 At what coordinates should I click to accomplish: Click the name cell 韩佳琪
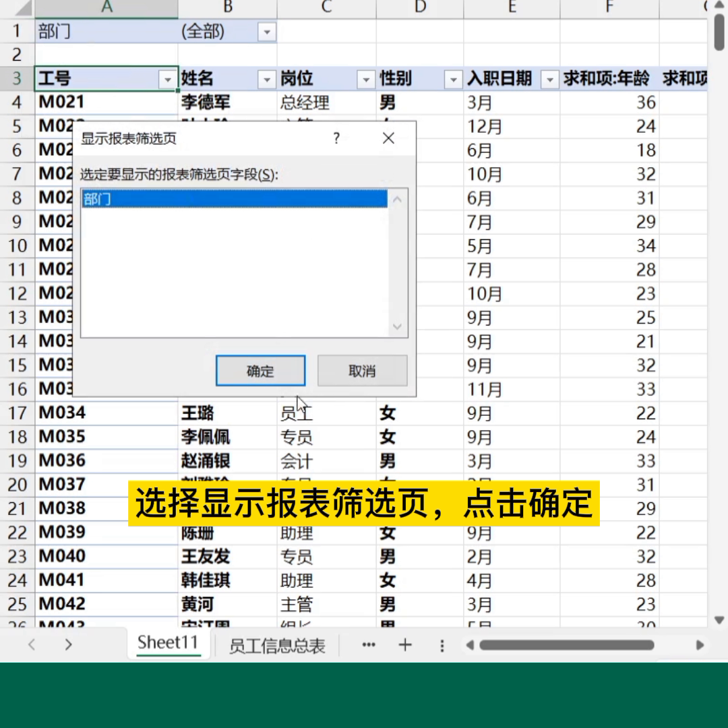click(x=228, y=580)
